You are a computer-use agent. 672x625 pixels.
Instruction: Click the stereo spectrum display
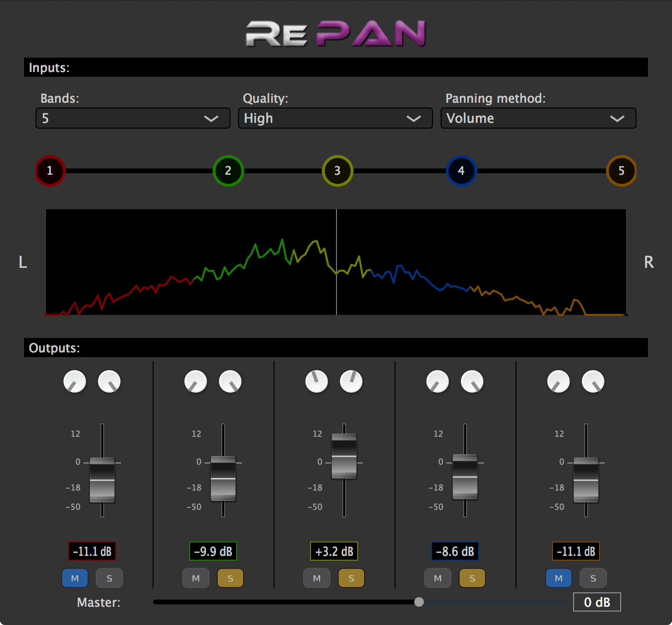(336, 262)
